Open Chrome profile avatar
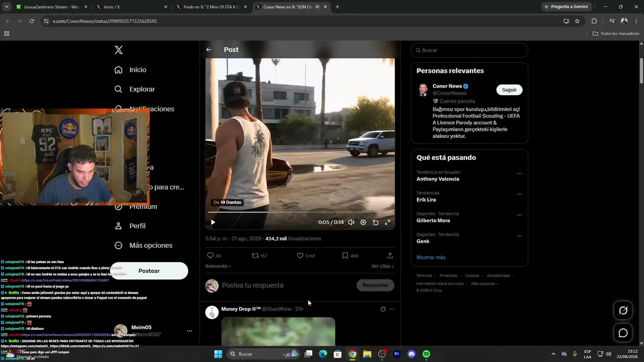644x362 pixels. [624, 21]
